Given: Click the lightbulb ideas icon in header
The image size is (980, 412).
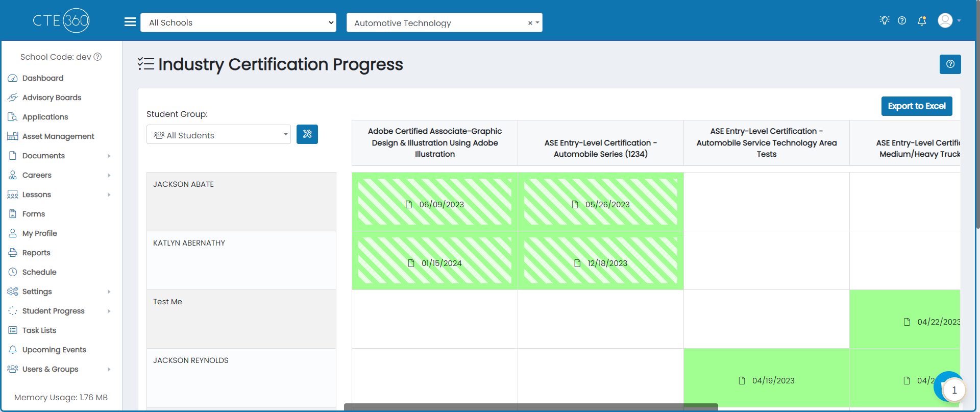Looking at the screenshot, I should [885, 20].
